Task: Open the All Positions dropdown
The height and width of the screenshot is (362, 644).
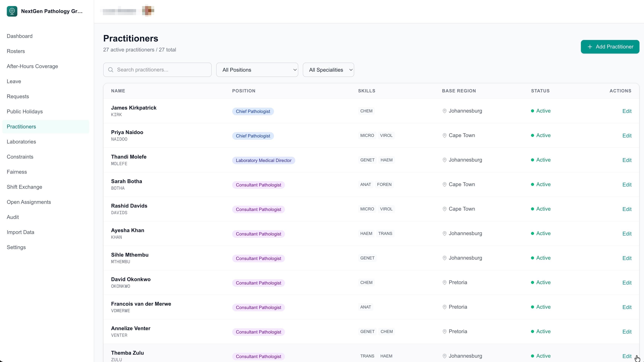Action: click(257, 70)
